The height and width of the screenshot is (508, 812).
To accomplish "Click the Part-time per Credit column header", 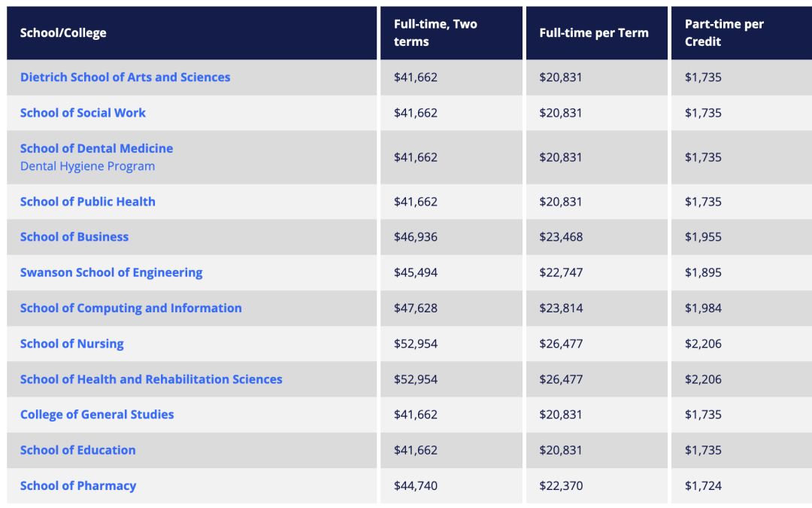I will [x=724, y=33].
